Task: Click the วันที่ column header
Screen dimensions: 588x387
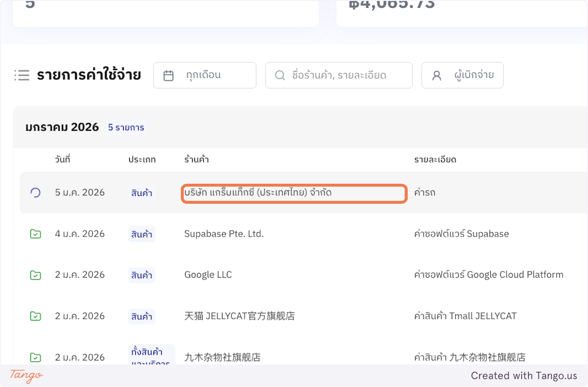Action: point(62,159)
